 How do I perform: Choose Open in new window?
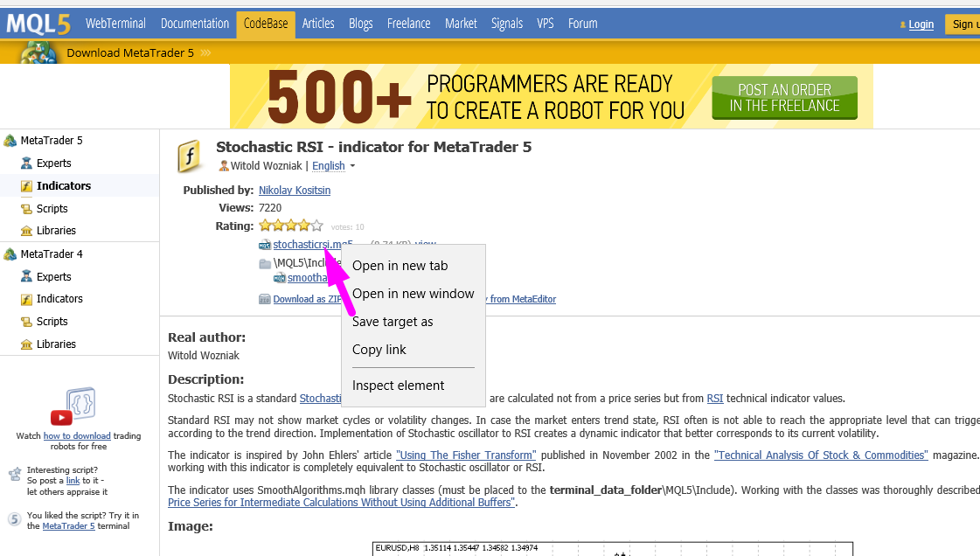tap(414, 294)
